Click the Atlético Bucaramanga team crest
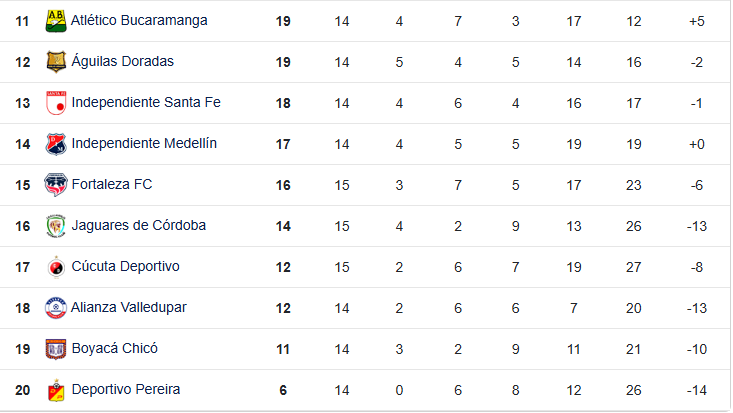 click(x=56, y=21)
